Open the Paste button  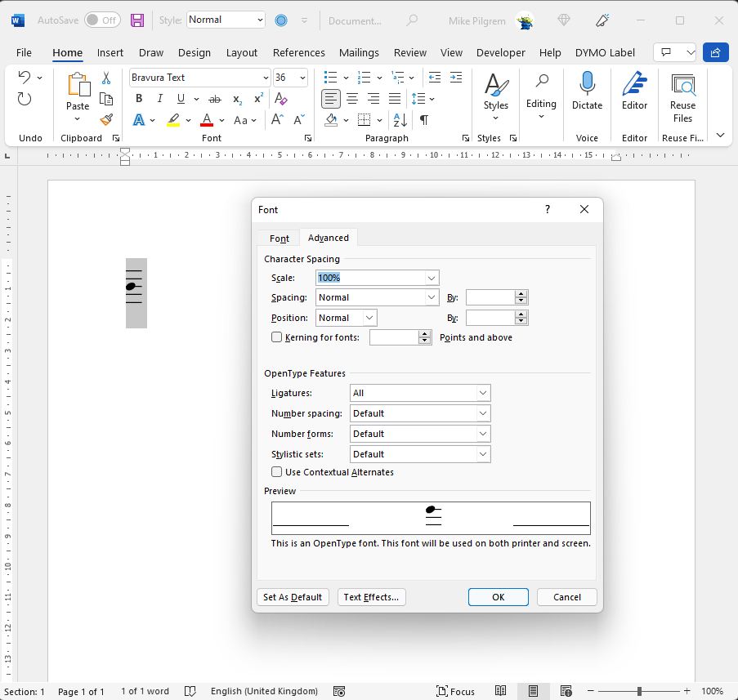[x=78, y=91]
